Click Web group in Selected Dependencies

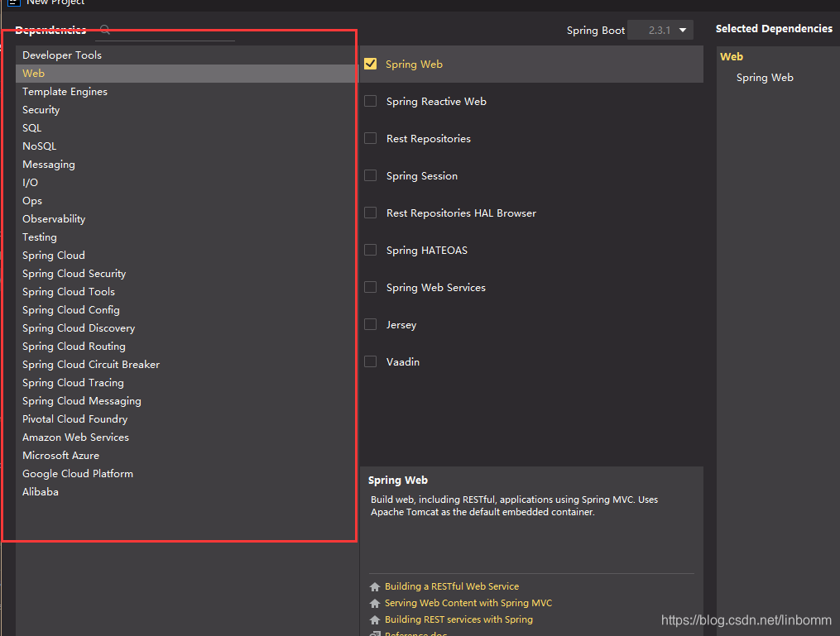[x=732, y=57]
